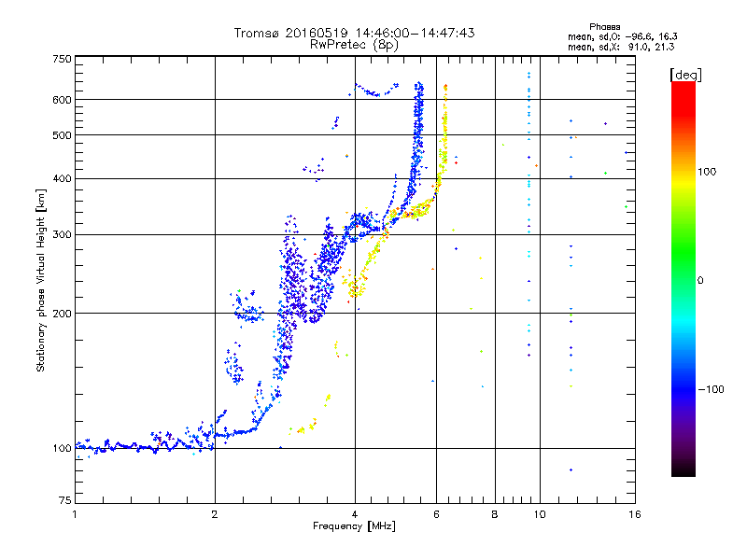Click x-axis tick label "6"

[436, 514]
